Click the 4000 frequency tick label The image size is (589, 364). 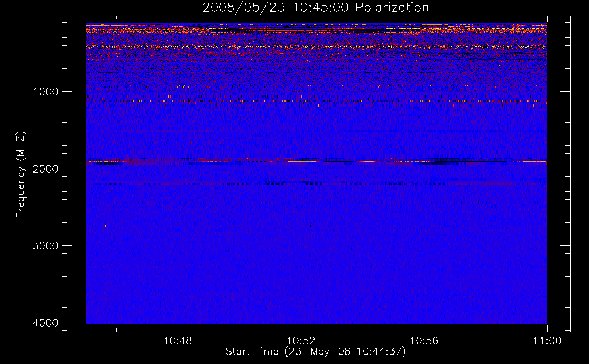click(x=46, y=323)
